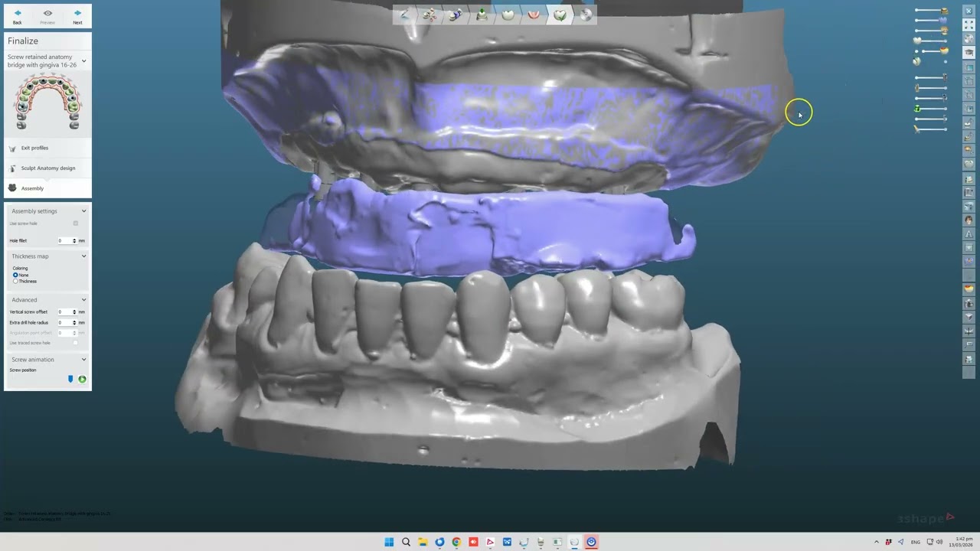The width and height of the screenshot is (980, 551).
Task: Proceed with the Next button
Action: (x=77, y=16)
